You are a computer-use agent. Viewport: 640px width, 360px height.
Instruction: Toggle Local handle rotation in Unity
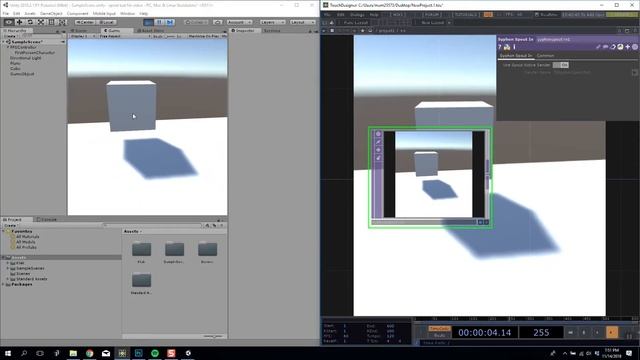coord(107,22)
